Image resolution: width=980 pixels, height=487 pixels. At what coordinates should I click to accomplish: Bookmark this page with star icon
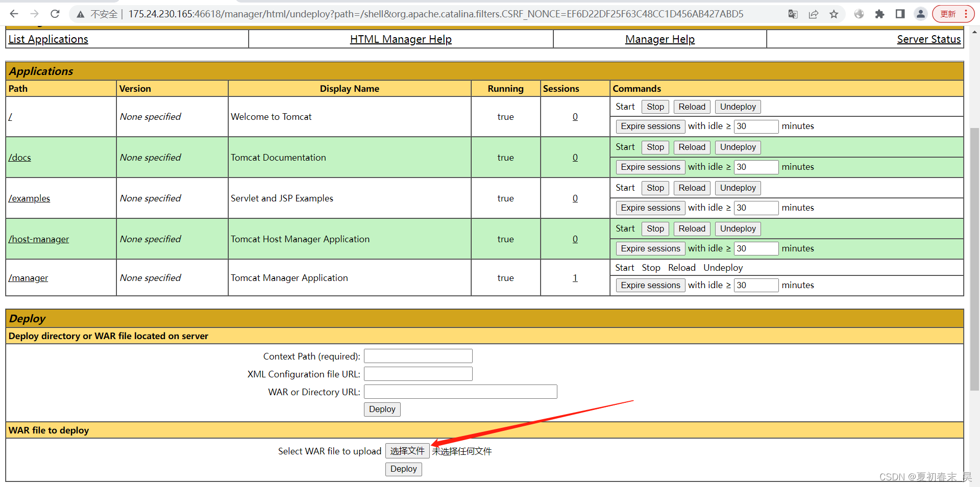click(834, 14)
